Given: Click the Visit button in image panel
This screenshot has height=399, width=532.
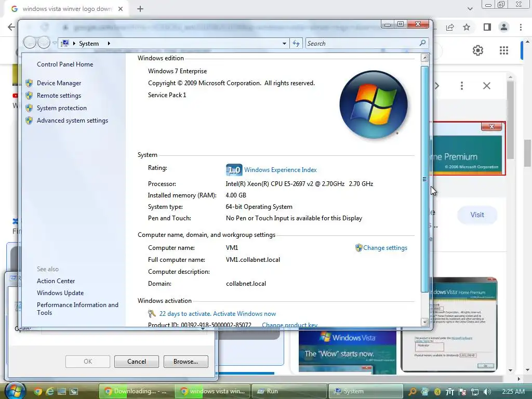Looking at the screenshot, I should click(477, 215).
